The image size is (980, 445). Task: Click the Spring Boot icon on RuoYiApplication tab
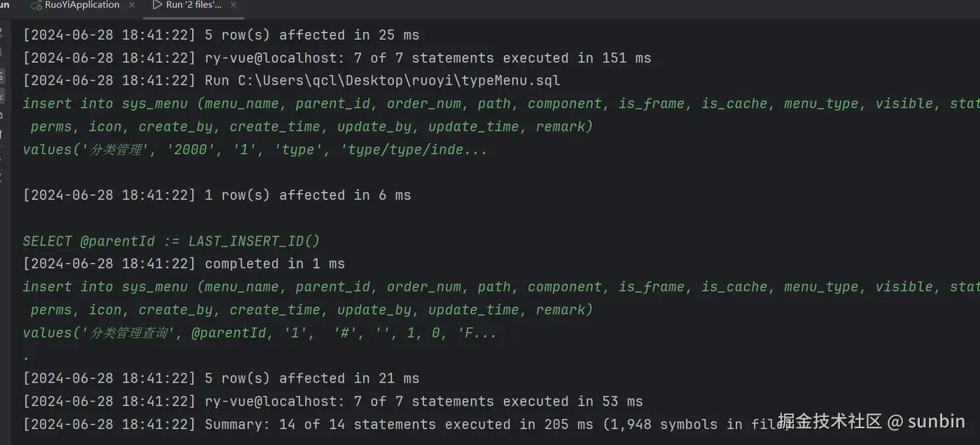tap(36, 5)
